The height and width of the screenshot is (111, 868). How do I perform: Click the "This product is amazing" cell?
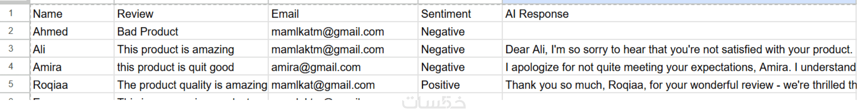pyautogui.click(x=191, y=50)
